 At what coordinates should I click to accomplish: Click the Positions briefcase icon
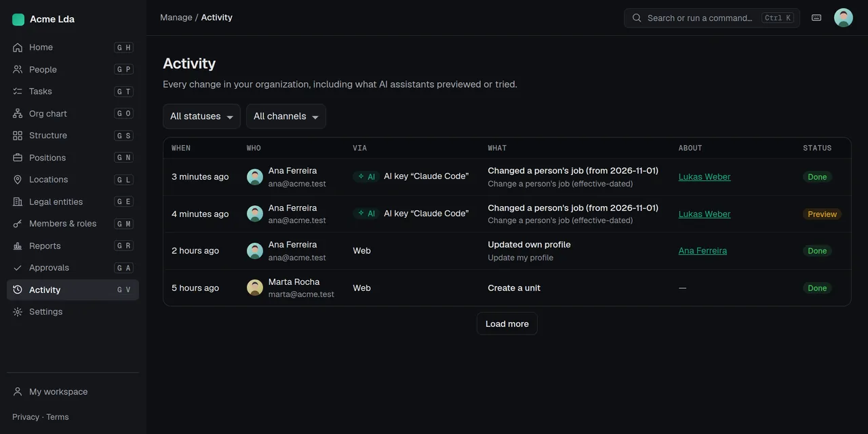point(18,157)
